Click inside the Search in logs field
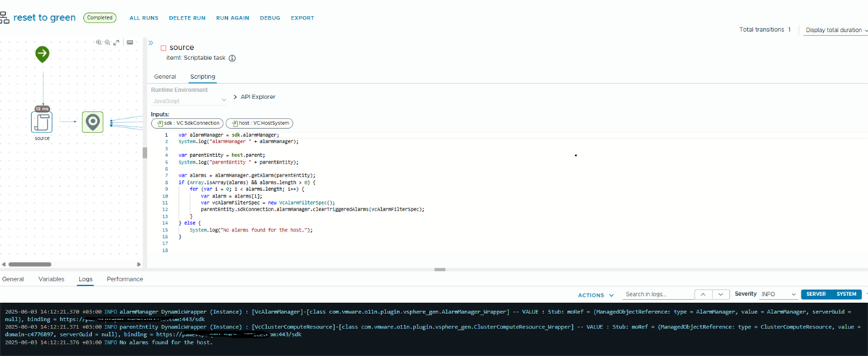Screen dimensions: 868x356 (x=657, y=294)
